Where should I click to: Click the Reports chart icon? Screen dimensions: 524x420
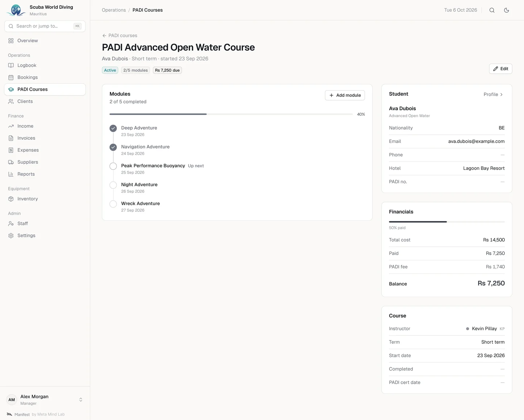(11, 174)
